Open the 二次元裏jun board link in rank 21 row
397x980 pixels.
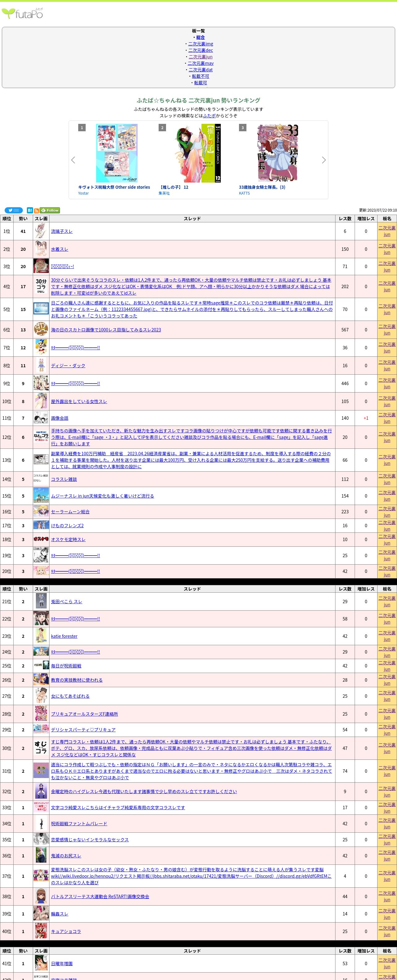[387, 601]
